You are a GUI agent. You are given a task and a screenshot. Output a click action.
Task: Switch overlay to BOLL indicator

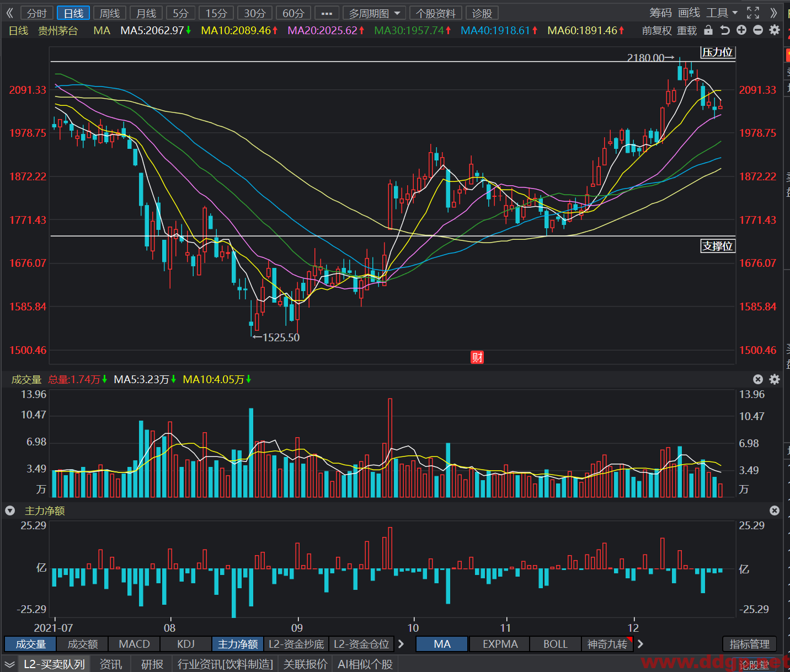click(556, 644)
